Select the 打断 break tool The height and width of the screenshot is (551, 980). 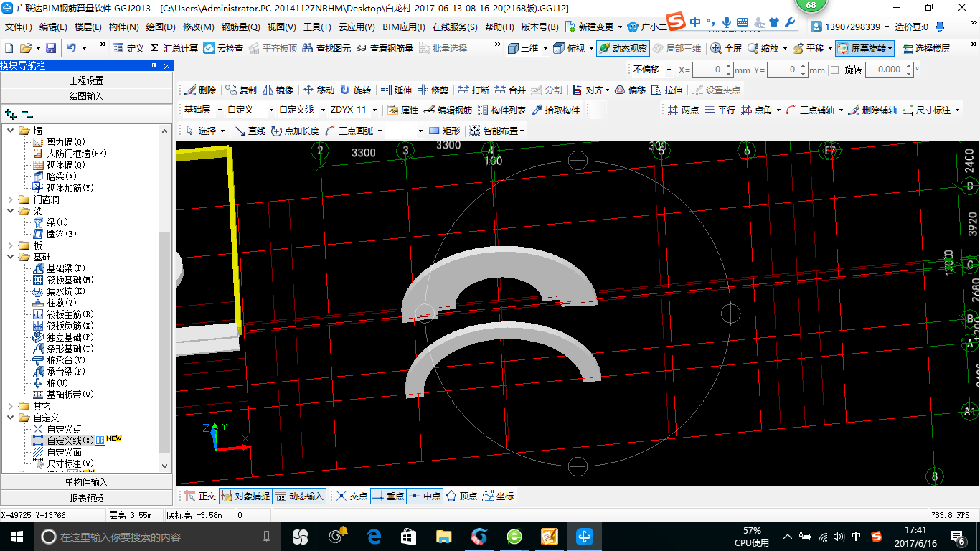point(473,90)
